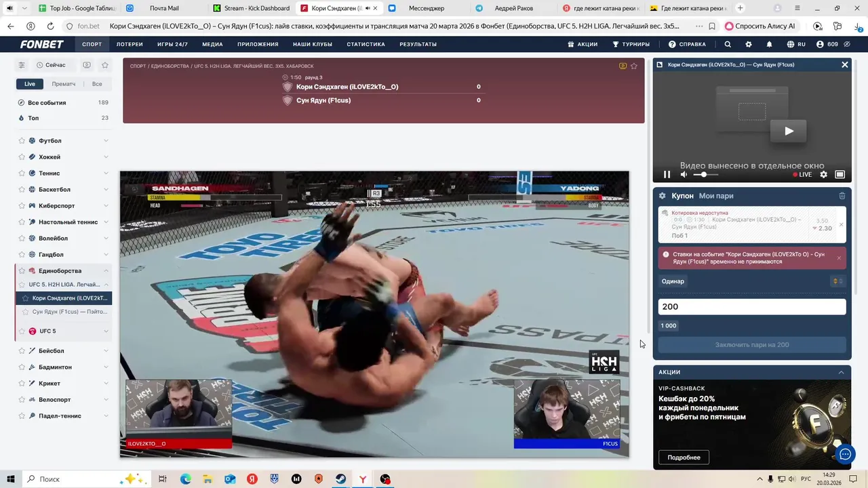Open favorites star in sidebar toolbar
Viewport: 868px width, 488px height.
(105, 65)
